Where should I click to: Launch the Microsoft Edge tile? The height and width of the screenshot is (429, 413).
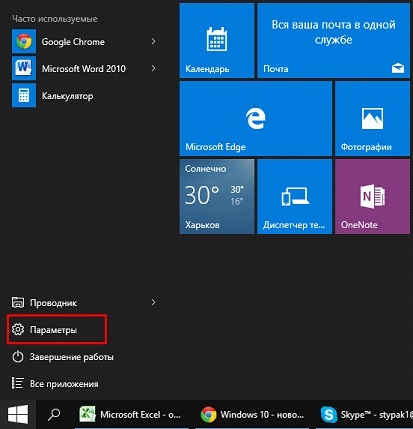(x=256, y=118)
